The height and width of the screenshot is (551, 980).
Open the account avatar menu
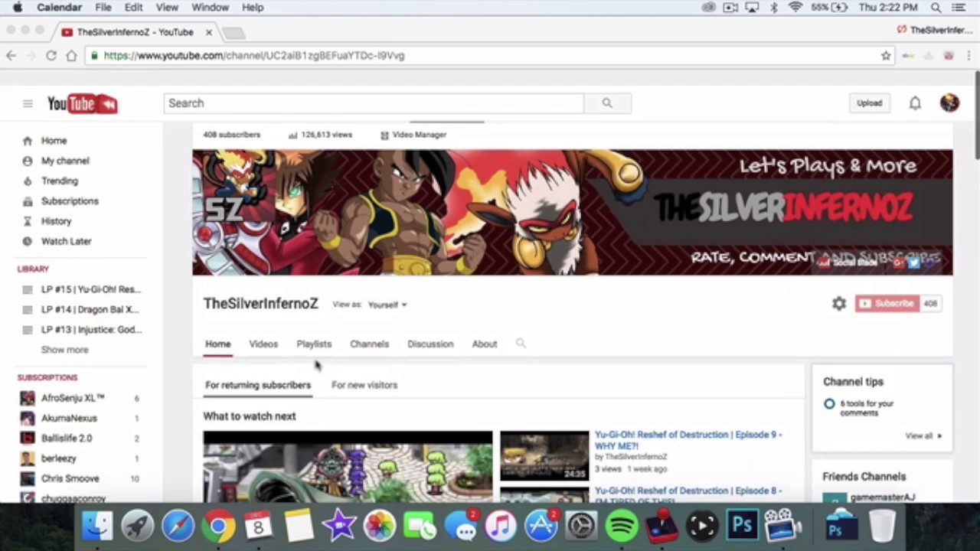coord(949,103)
